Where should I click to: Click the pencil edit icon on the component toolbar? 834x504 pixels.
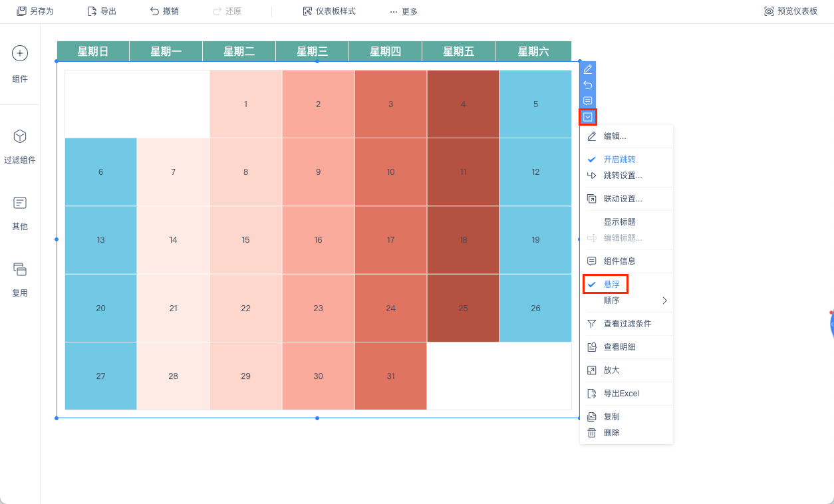pyautogui.click(x=588, y=69)
